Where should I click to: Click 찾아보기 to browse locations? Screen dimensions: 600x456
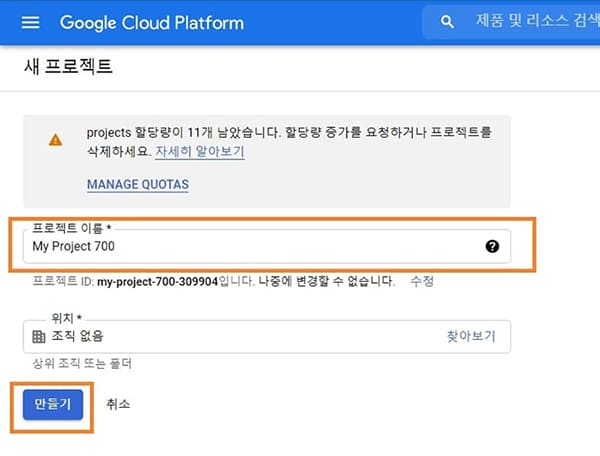(471, 336)
